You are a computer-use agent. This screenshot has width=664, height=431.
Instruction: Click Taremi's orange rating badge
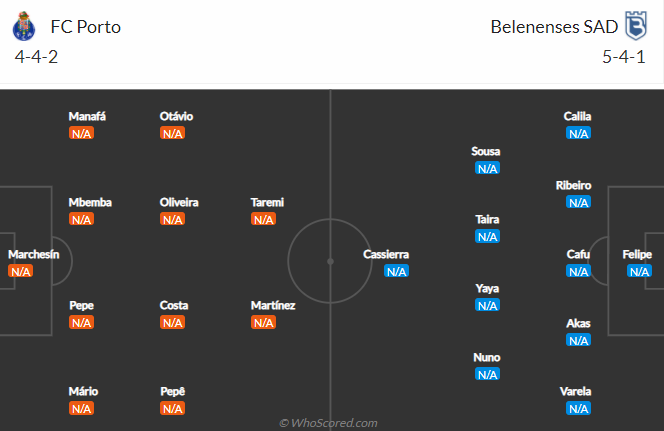point(263,219)
